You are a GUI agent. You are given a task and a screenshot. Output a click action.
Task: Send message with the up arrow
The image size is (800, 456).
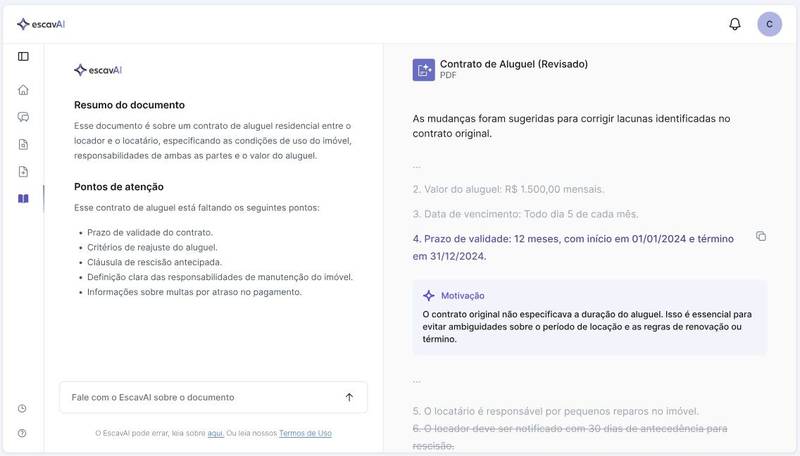(349, 397)
